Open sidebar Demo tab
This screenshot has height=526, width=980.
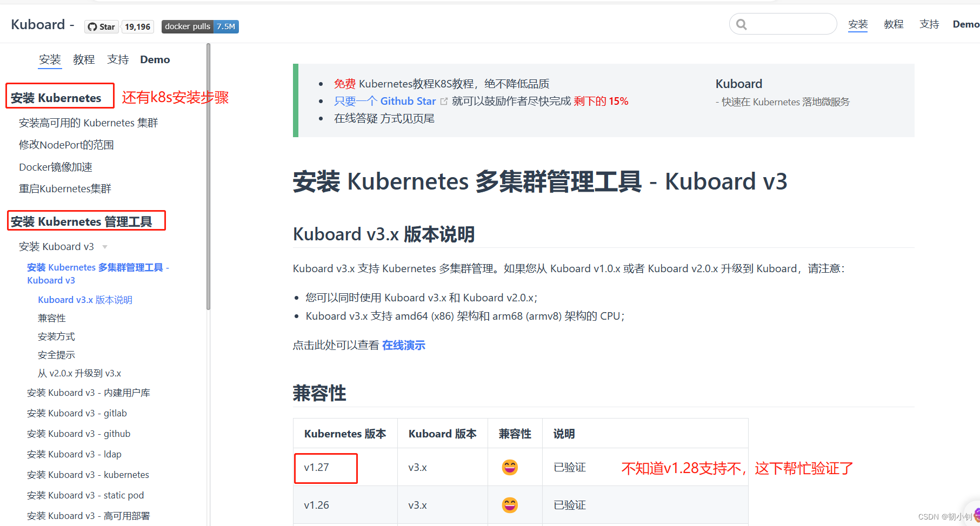[155, 59]
